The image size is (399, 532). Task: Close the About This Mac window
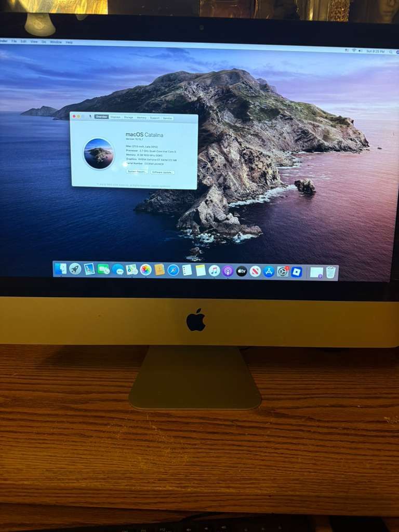click(x=74, y=116)
